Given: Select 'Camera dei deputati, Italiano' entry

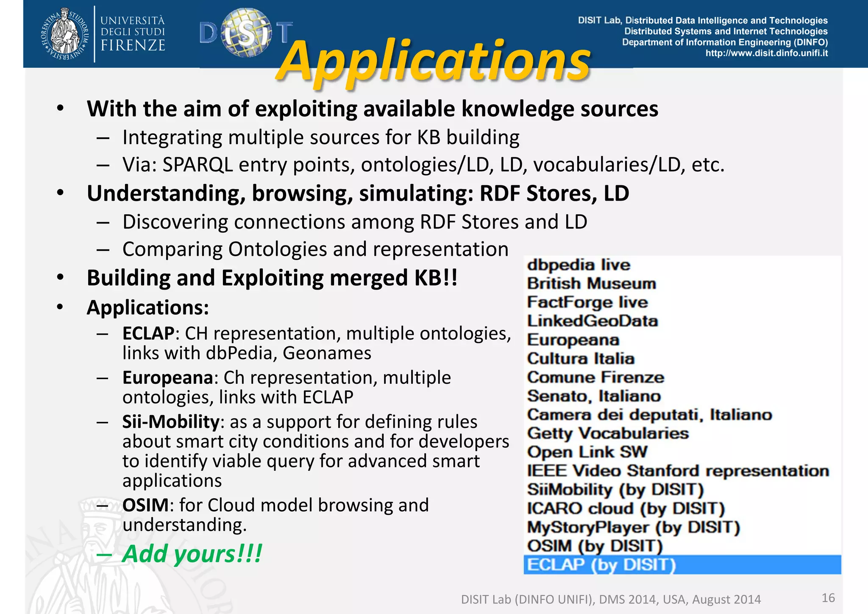Looking at the screenshot, I should click(x=649, y=415).
